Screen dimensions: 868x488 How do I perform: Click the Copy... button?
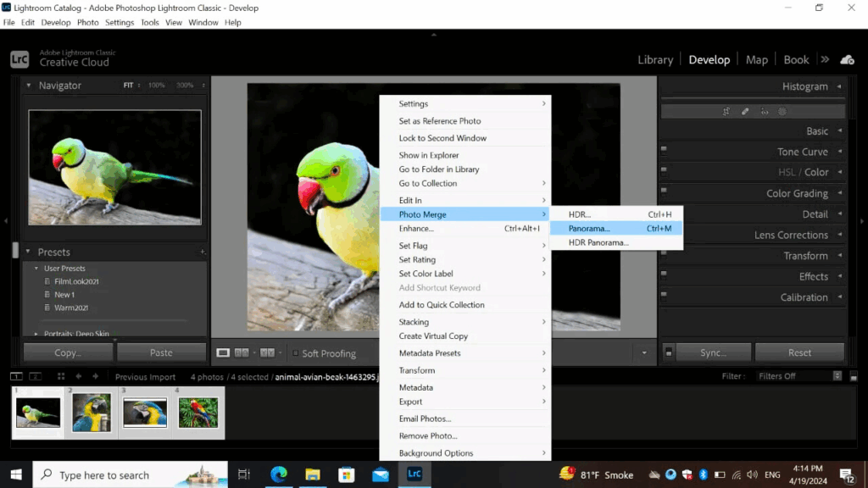(x=68, y=352)
